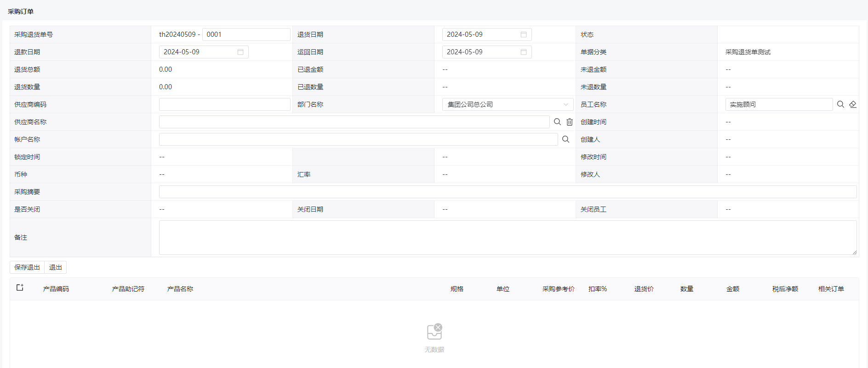Search account via 帐户名称 magnifier icon
This screenshot has width=868, height=368.
pyautogui.click(x=565, y=139)
